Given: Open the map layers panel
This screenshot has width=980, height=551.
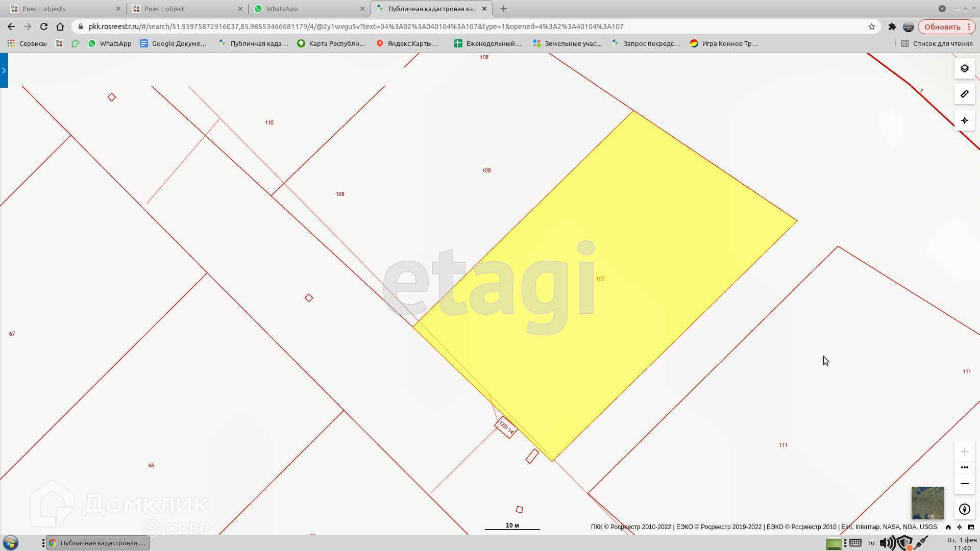Looking at the screenshot, I should [x=964, y=68].
